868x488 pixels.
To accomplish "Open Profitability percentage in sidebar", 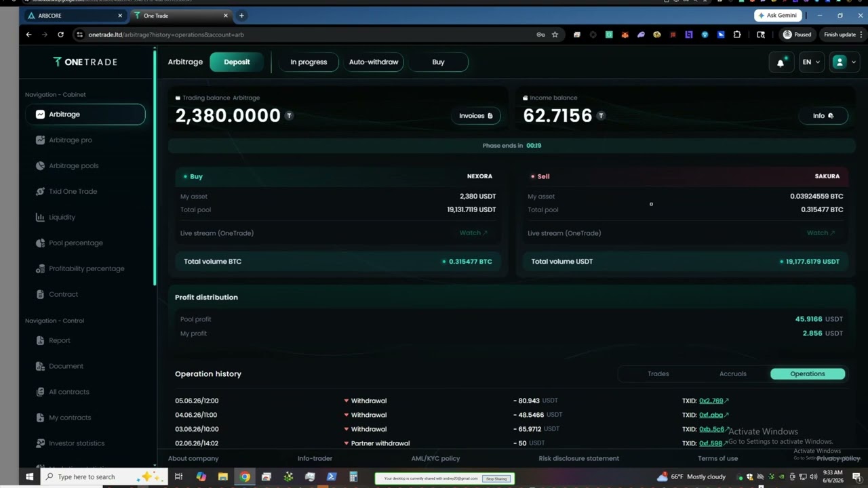I will 87,269.
